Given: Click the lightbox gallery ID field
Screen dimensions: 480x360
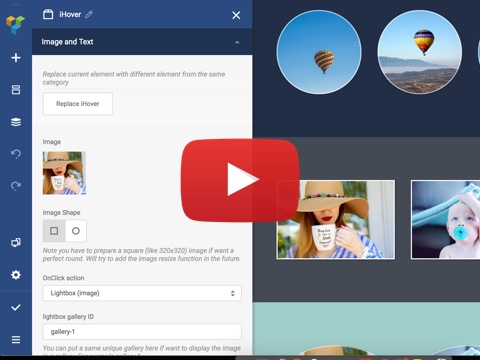Looking at the screenshot, I should [142, 332].
